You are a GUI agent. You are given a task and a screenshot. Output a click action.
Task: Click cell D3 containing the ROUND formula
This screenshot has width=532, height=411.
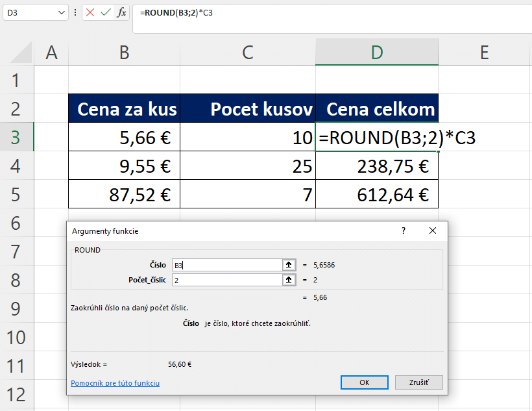point(377,137)
